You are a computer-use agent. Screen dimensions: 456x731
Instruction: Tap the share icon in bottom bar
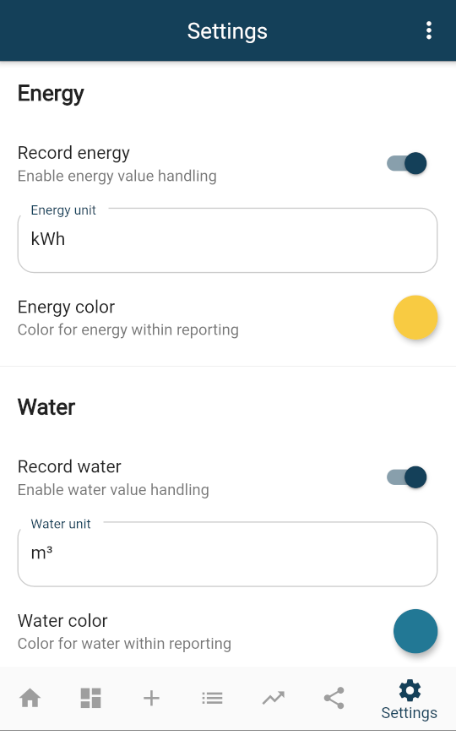click(x=334, y=698)
